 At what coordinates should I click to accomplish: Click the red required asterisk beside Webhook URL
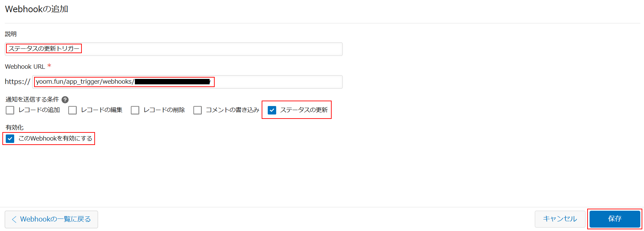point(49,66)
